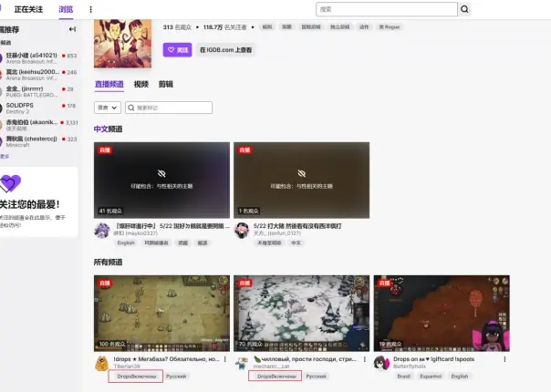Open options dots for Butterflyholix stream

pos(504,359)
